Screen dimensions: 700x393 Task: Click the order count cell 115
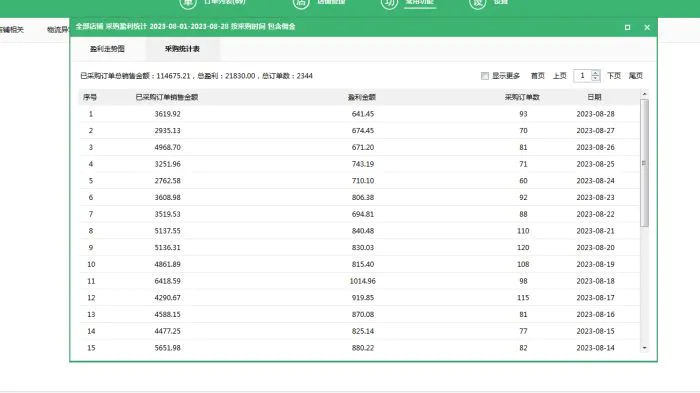tap(523, 297)
